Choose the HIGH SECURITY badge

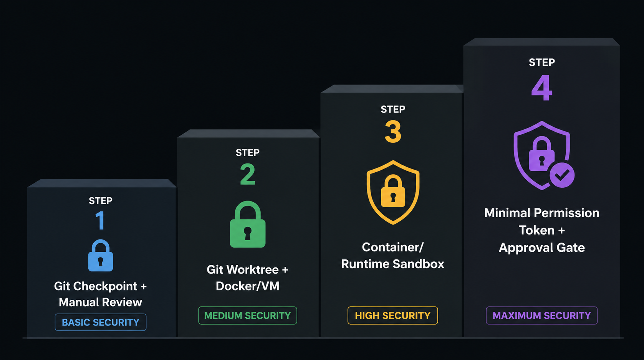point(393,315)
